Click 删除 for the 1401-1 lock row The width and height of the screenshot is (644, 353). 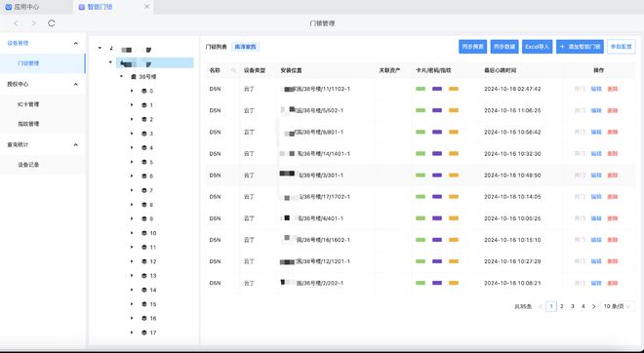pos(613,153)
